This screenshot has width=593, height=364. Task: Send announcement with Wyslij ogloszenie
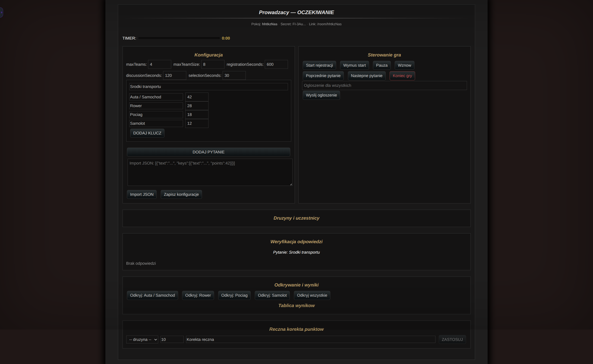(321, 95)
